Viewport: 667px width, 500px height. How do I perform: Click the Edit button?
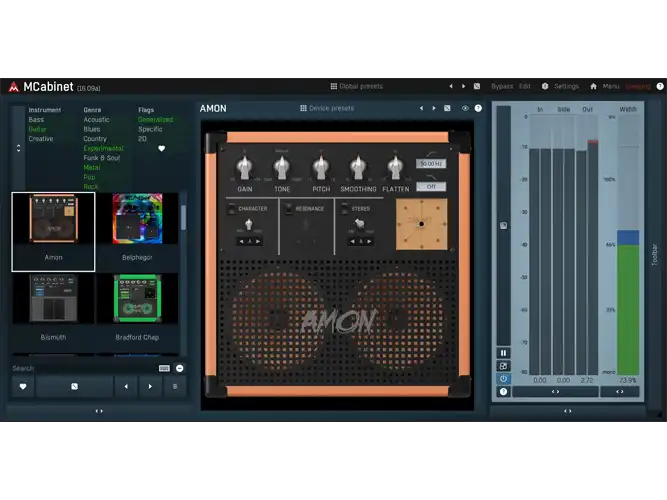tap(524, 86)
